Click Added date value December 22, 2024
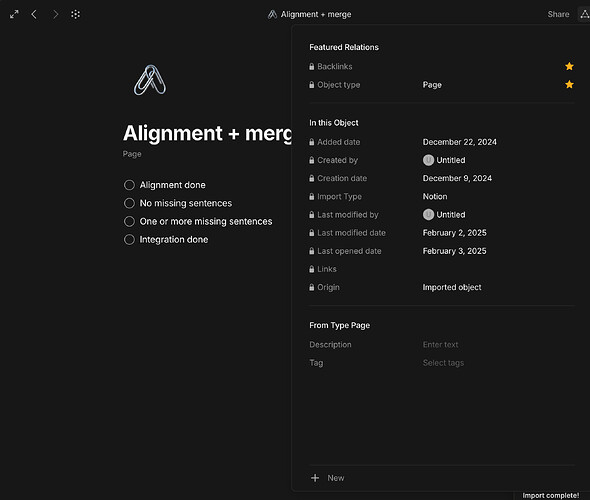590x500 pixels. 459,142
